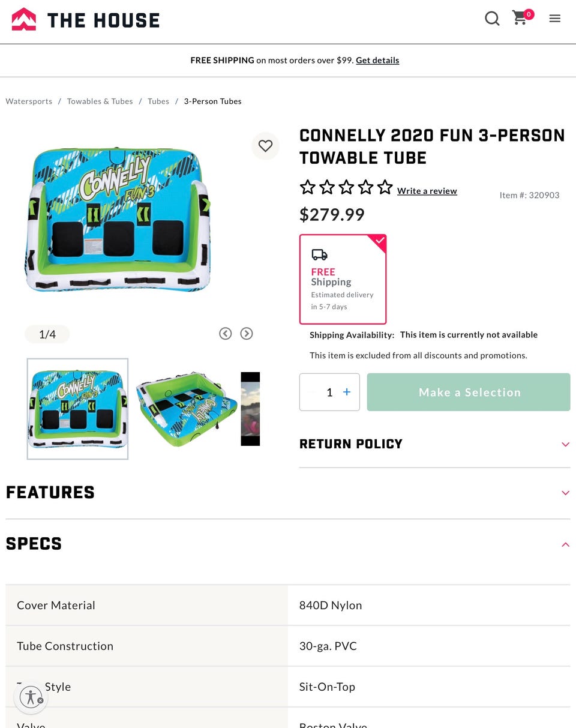Add tube to wishlist via heart icon
Screen dimensions: 576x728
click(265, 146)
